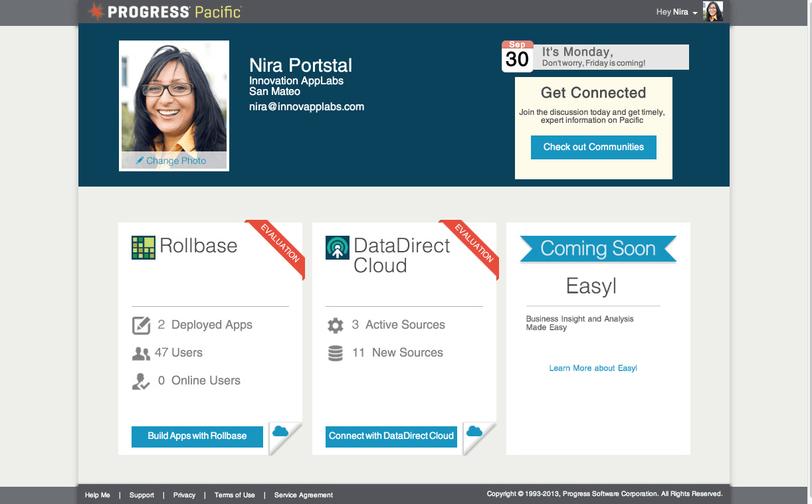Click the Rollbase grid logo icon

point(144,247)
